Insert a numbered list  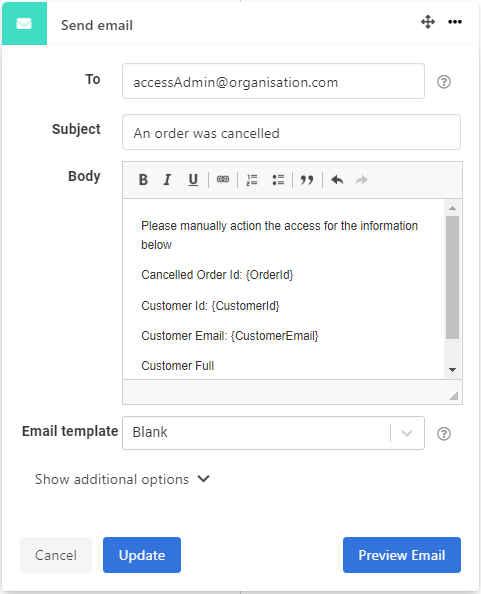(x=252, y=180)
